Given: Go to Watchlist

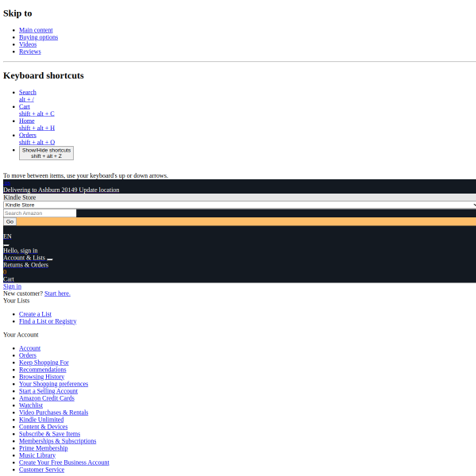Looking at the screenshot, I should tap(31, 405).
